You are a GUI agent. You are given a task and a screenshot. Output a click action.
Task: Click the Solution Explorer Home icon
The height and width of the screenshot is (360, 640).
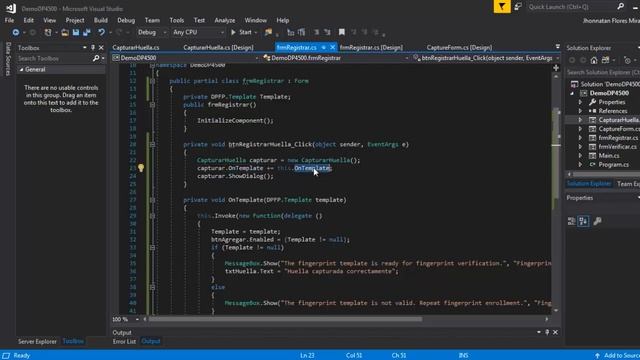coord(594,60)
